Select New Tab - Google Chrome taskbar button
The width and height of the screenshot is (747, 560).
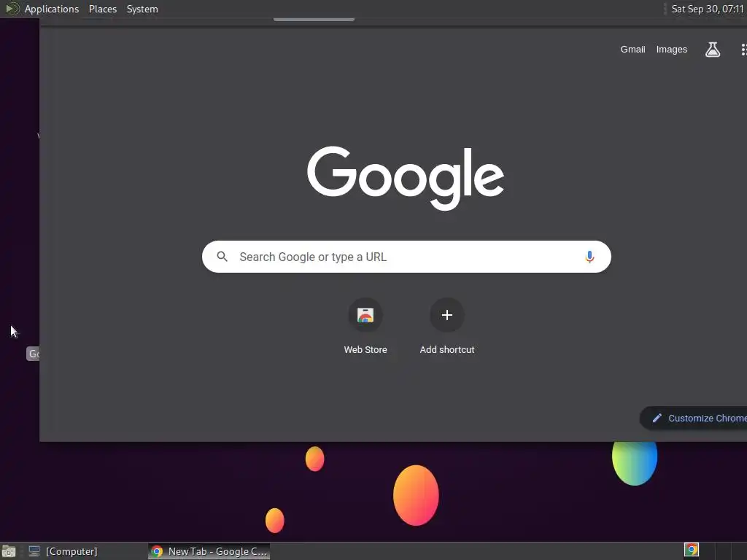209,551
